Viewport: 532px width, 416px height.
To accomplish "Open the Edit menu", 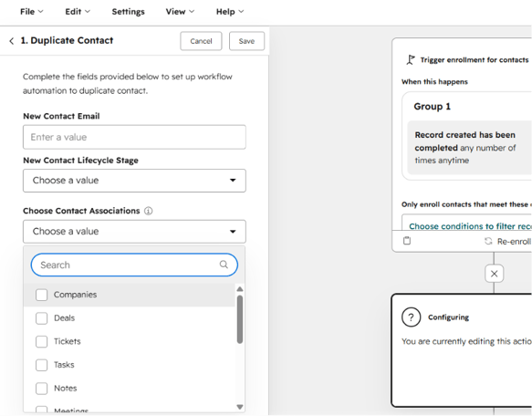I will tap(78, 12).
